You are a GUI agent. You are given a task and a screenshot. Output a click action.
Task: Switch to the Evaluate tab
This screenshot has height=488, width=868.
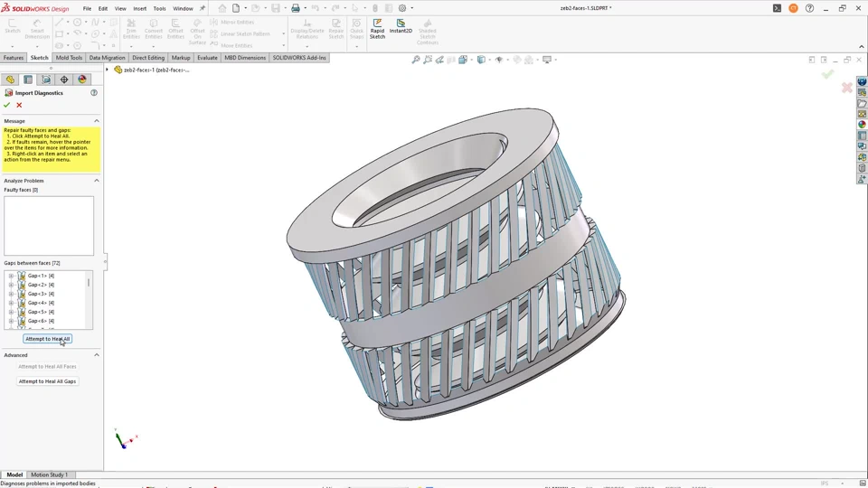coord(207,58)
